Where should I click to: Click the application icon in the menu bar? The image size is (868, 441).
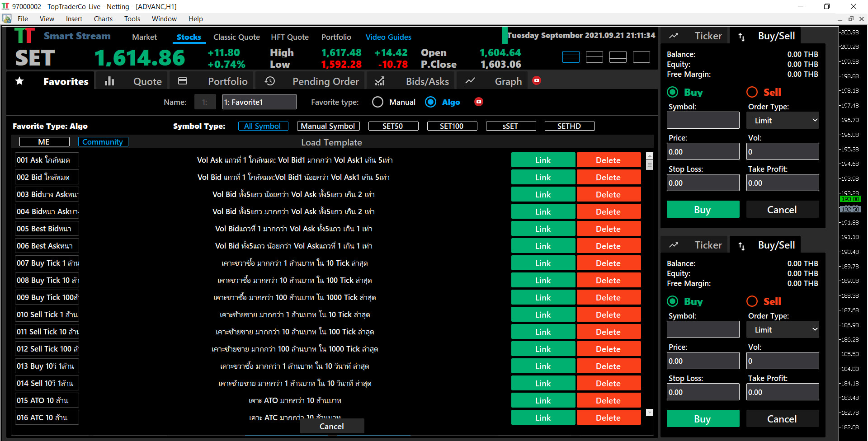pyautogui.click(x=7, y=19)
